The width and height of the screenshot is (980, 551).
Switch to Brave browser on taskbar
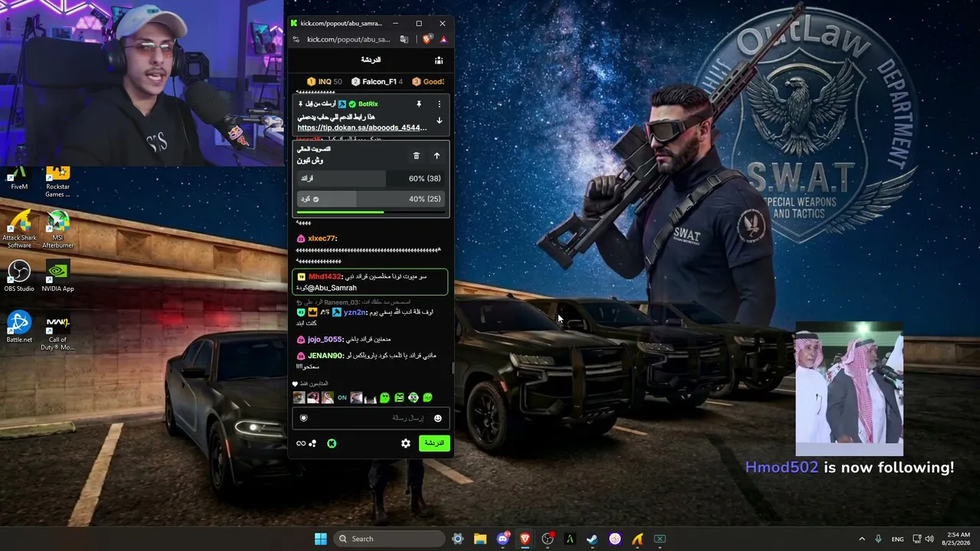tap(525, 539)
